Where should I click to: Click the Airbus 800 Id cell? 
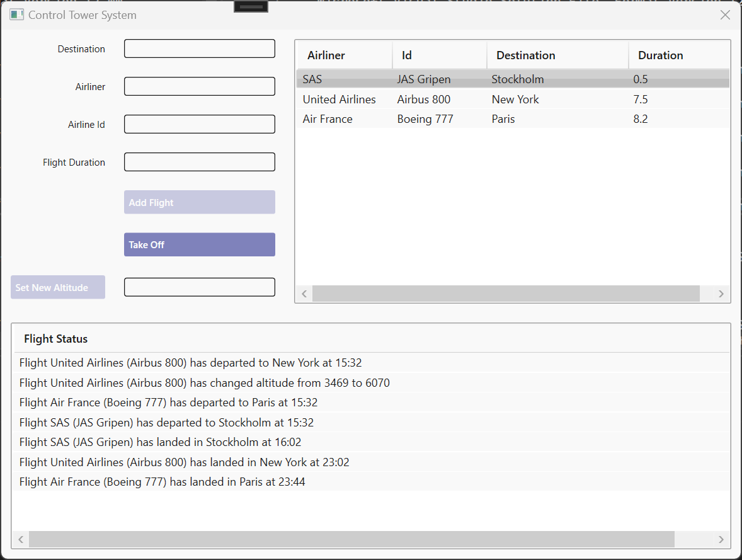[423, 100]
